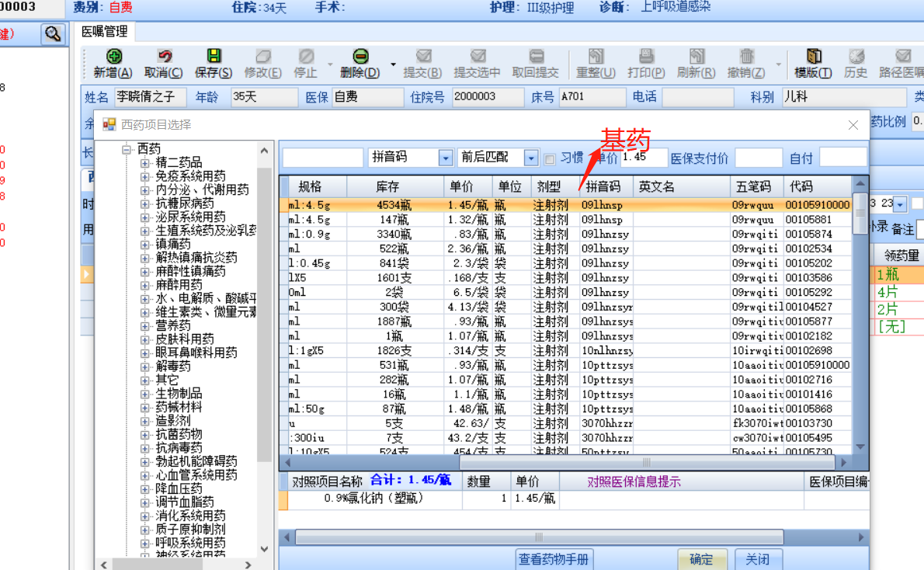
Task: Click the magnifier search icon at left
Action: [53, 34]
